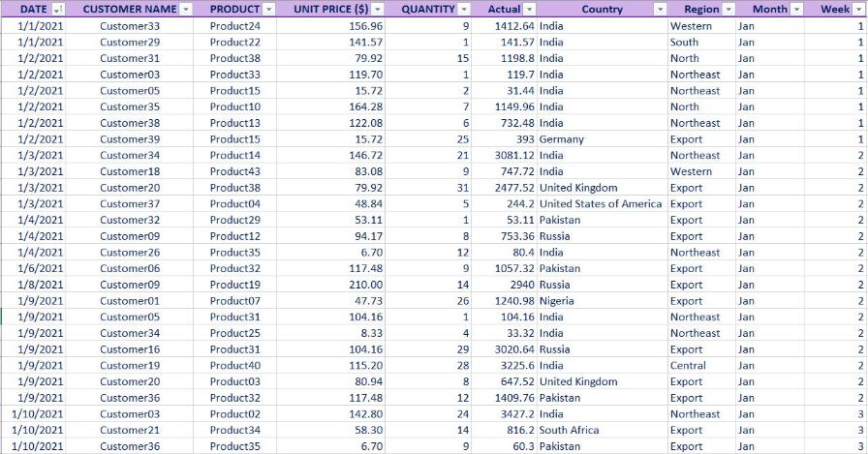Select the South Africa country cell
The image size is (868, 454).
tap(603, 430)
